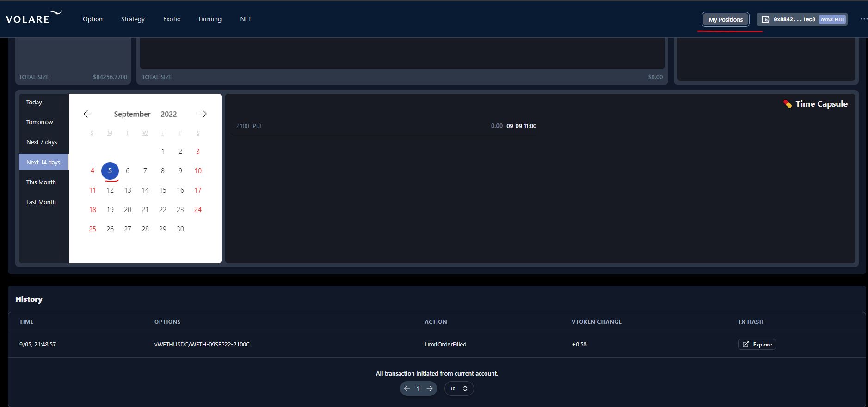Open the Farming menu
This screenshot has height=407, width=868.
tap(210, 19)
